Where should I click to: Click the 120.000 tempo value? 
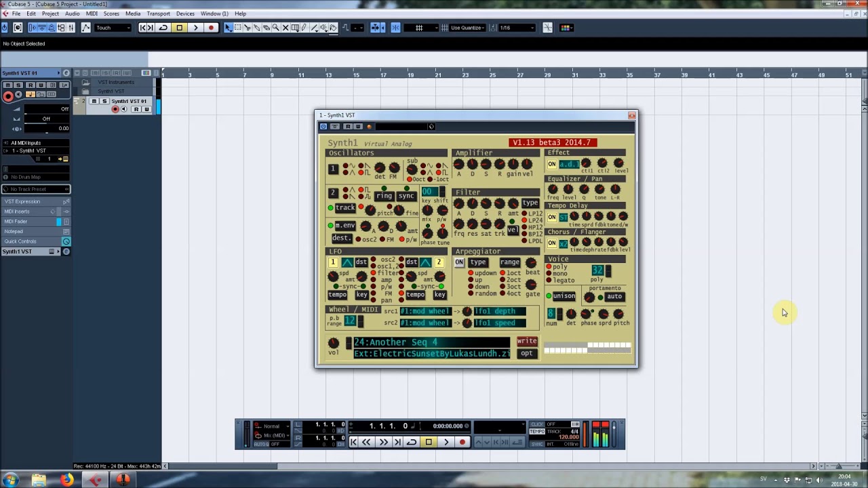point(569,437)
